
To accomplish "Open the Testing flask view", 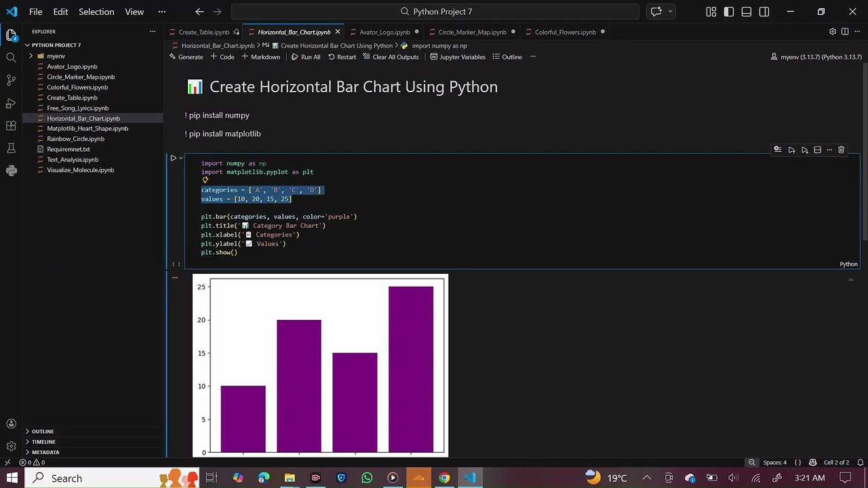I will 11,148.
